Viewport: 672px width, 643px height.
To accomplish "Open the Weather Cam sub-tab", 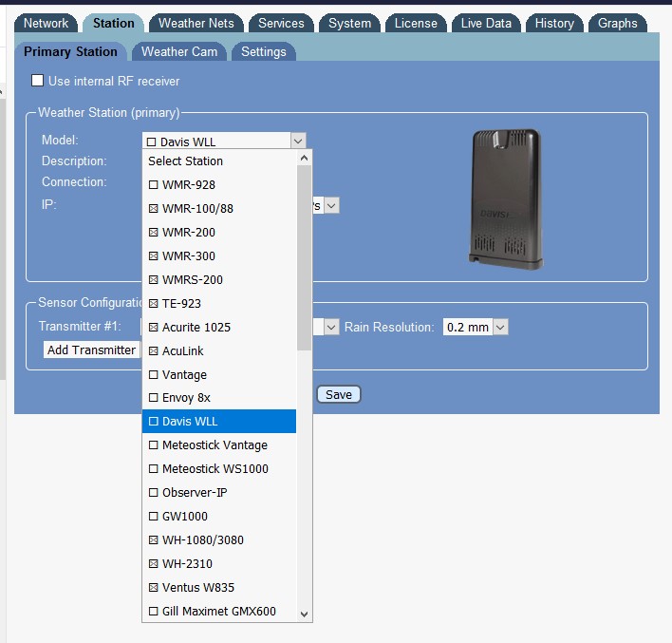I will 179,51.
